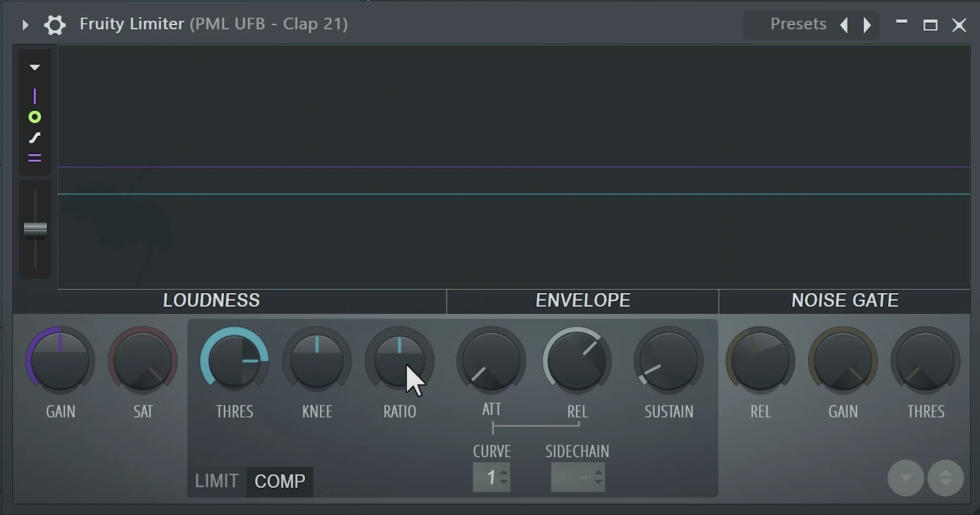Click the display scroll speed slider handle
This screenshot has width=980, height=515.
click(35, 229)
